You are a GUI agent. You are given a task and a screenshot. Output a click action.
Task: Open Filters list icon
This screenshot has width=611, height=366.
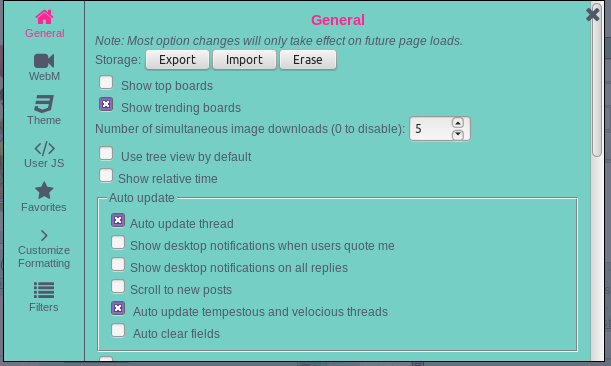coord(44,290)
